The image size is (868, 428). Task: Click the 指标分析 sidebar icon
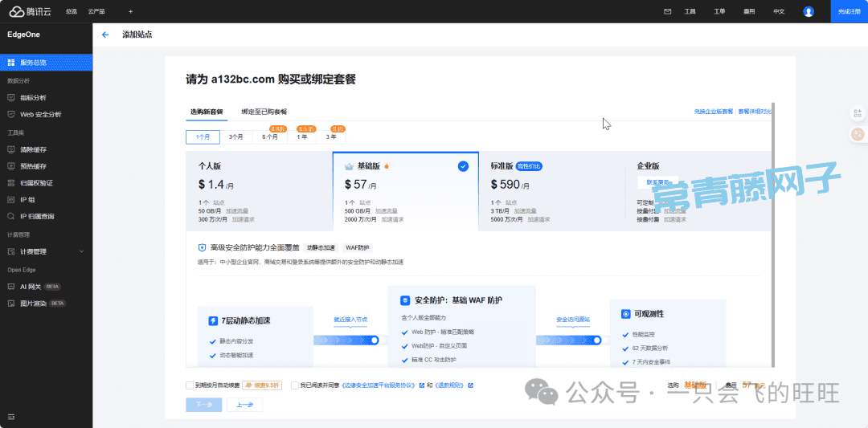11,97
